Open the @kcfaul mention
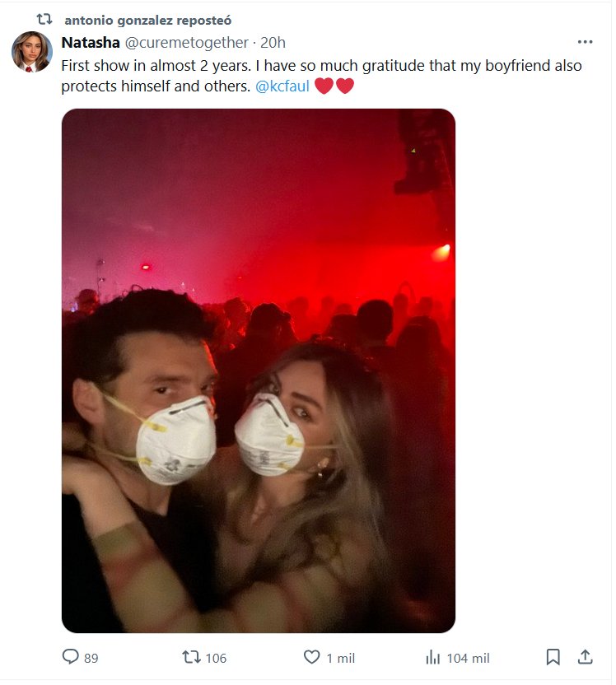The height and width of the screenshot is (685, 616). pos(282,86)
